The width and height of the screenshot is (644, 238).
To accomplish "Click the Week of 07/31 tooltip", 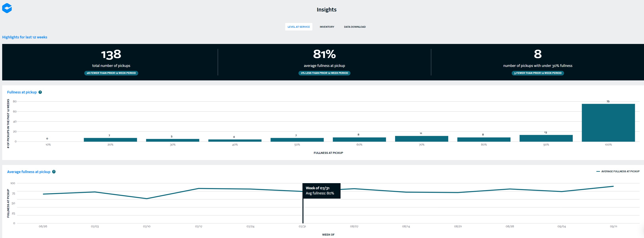I will coord(321,191).
